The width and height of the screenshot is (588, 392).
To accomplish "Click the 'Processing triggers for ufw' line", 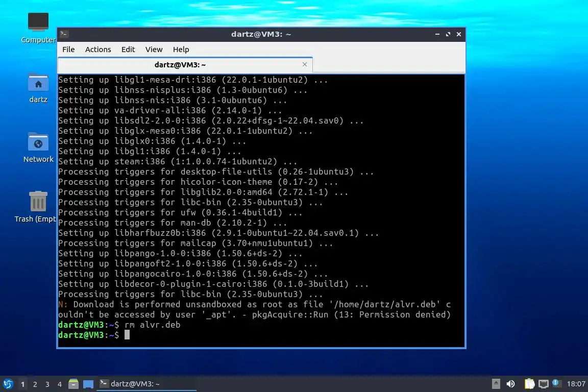I will [x=180, y=213].
